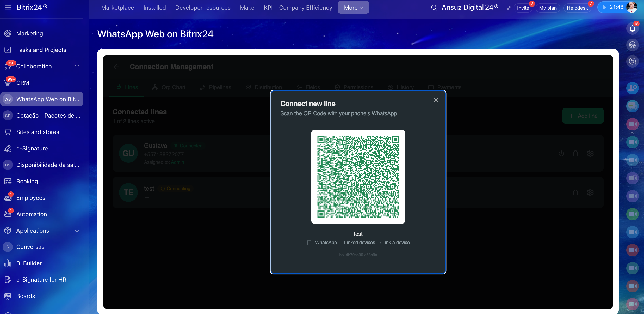Delete the test line
Image resolution: width=644 pixels, height=314 pixels.
575,192
